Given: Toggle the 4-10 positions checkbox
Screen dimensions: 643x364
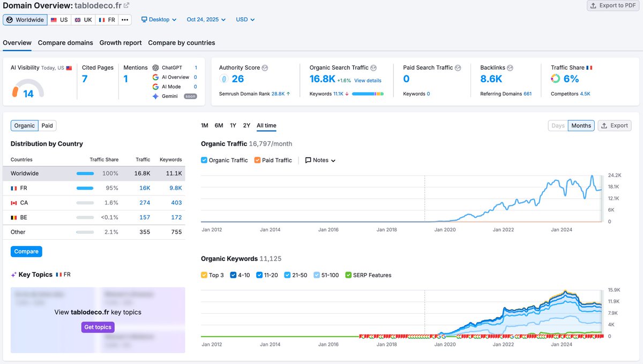Looking at the screenshot, I should click(233, 275).
